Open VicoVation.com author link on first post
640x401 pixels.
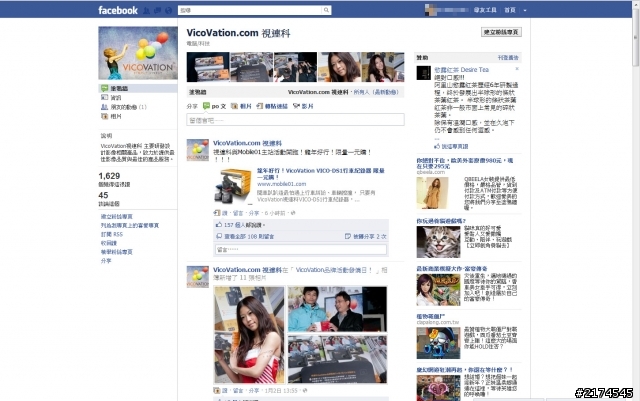[247, 143]
